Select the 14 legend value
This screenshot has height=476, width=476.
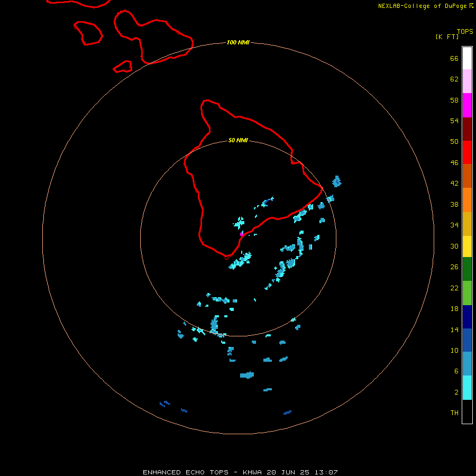pos(454,329)
